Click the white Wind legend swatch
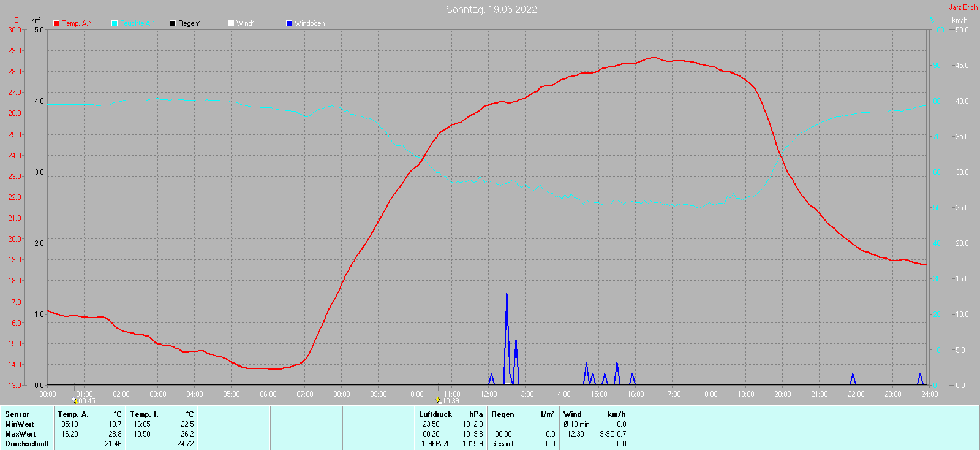This screenshot has height=450, width=980. (231, 23)
